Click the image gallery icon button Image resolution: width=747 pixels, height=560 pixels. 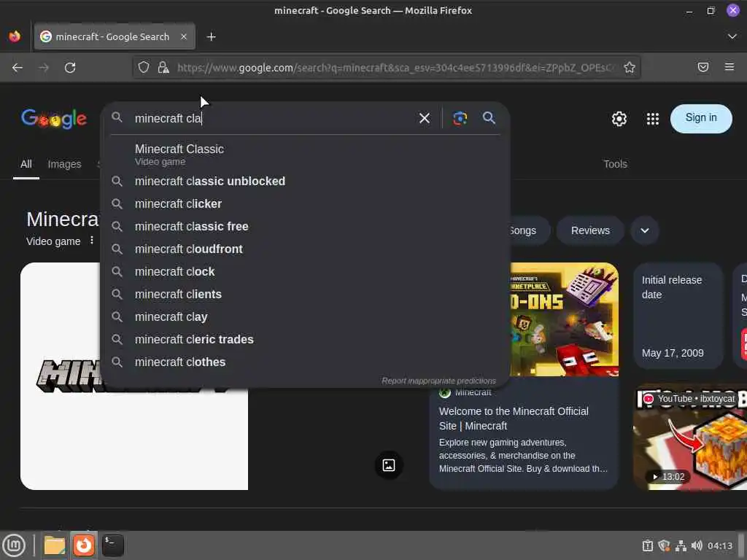pos(389,465)
